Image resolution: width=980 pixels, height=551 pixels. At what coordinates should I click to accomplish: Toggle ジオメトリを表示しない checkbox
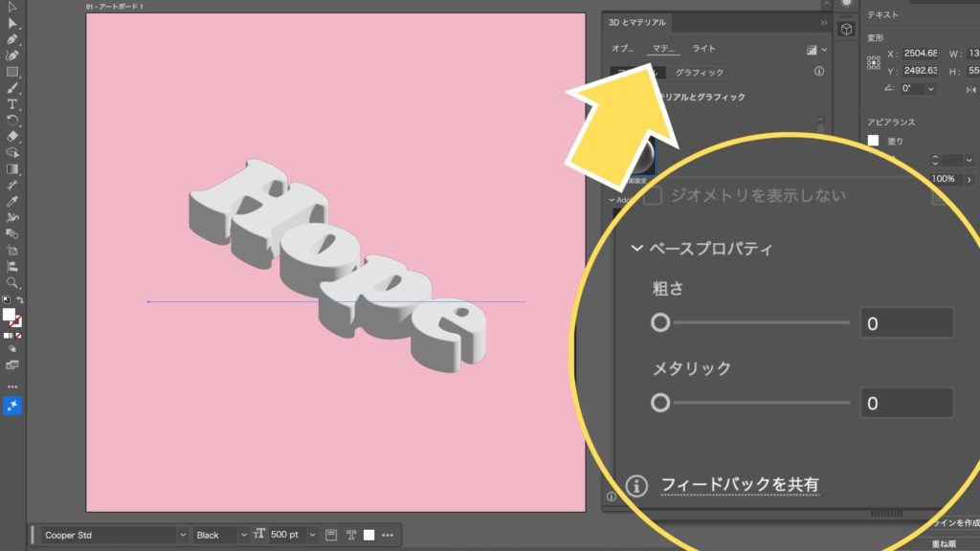pos(654,196)
